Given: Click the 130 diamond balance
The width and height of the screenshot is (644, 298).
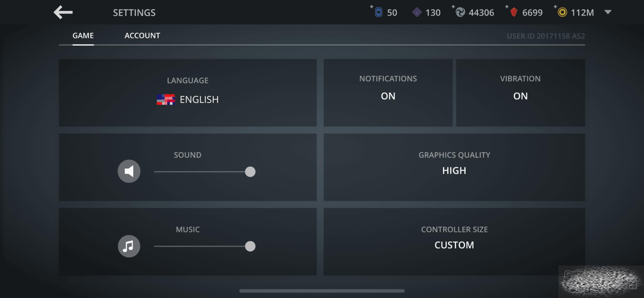Looking at the screenshot, I should pyautogui.click(x=433, y=13).
